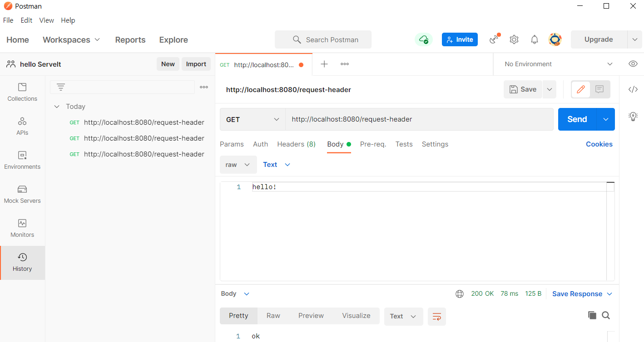
Task: Open the Help menu
Action: [x=68, y=20]
